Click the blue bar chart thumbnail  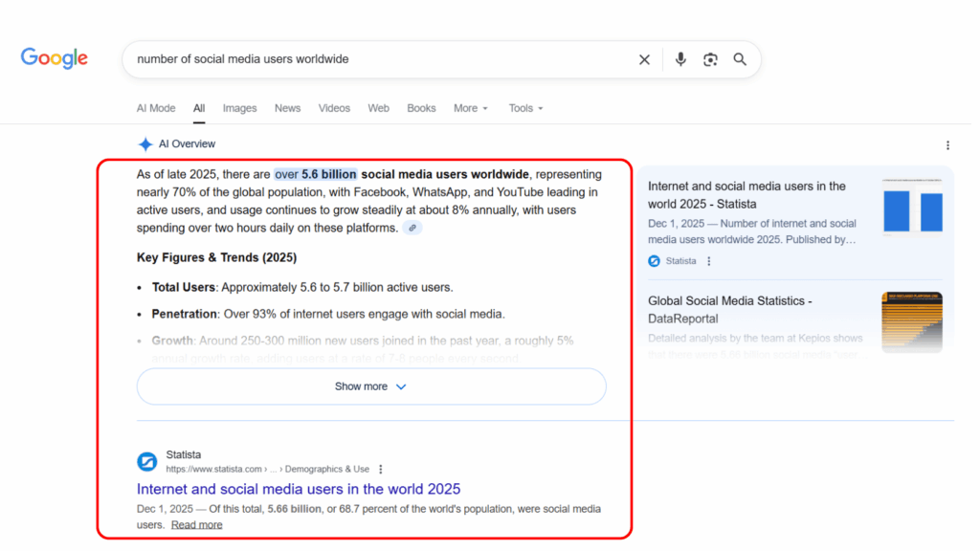912,207
